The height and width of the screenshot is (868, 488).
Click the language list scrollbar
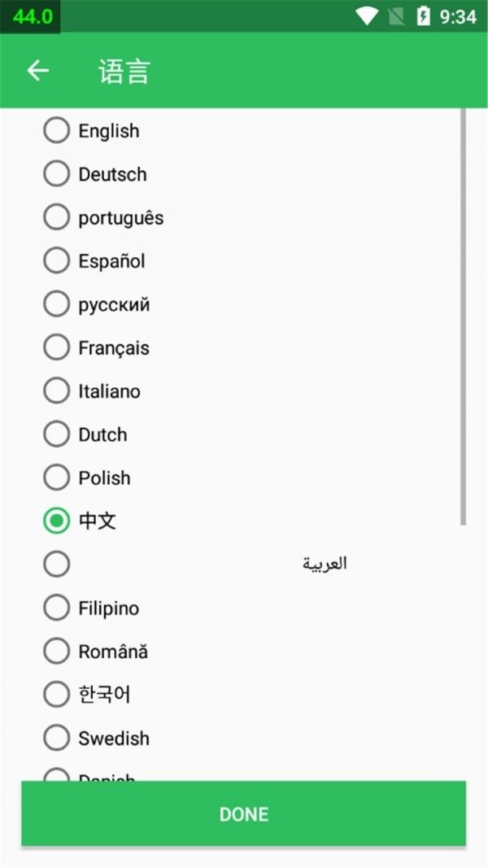pyautogui.click(x=464, y=317)
